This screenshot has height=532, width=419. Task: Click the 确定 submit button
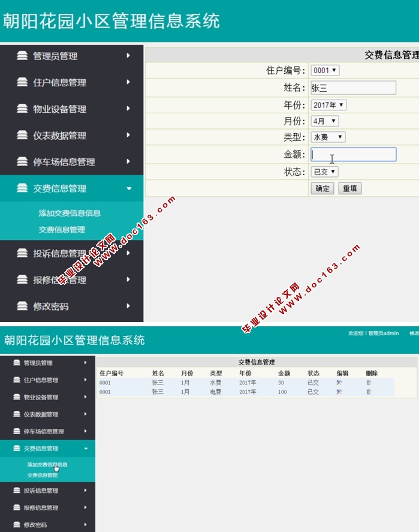322,188
